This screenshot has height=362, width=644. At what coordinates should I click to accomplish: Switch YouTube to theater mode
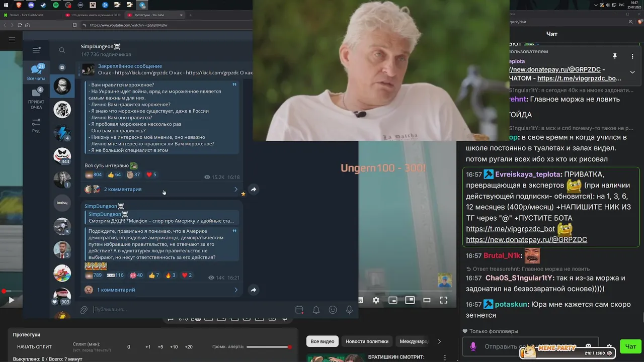[427, 300]
